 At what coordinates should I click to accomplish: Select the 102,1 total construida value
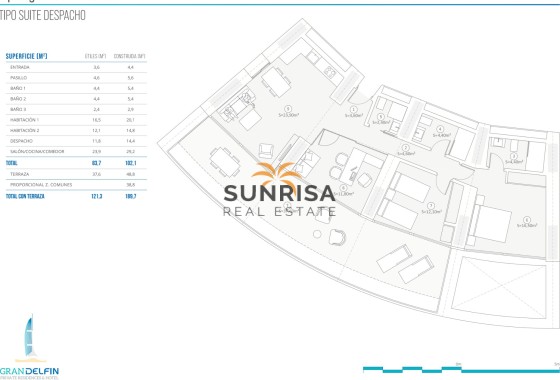(x=131, y=163)
